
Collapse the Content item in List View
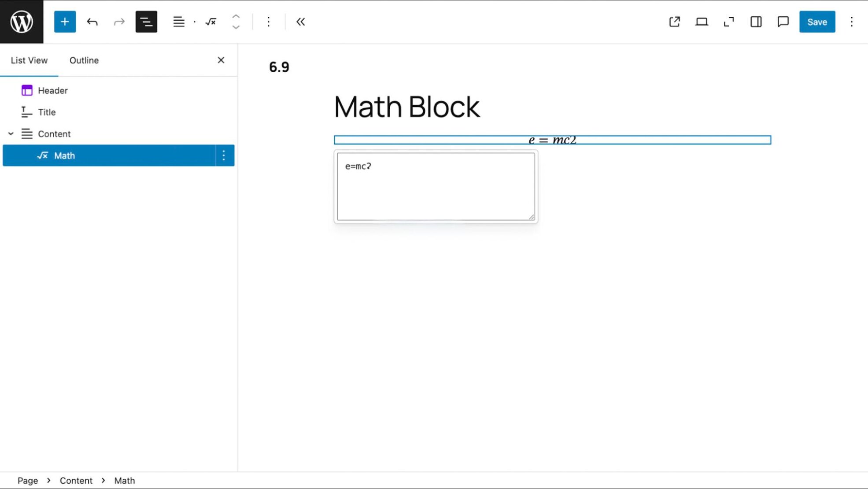point(11,133)
